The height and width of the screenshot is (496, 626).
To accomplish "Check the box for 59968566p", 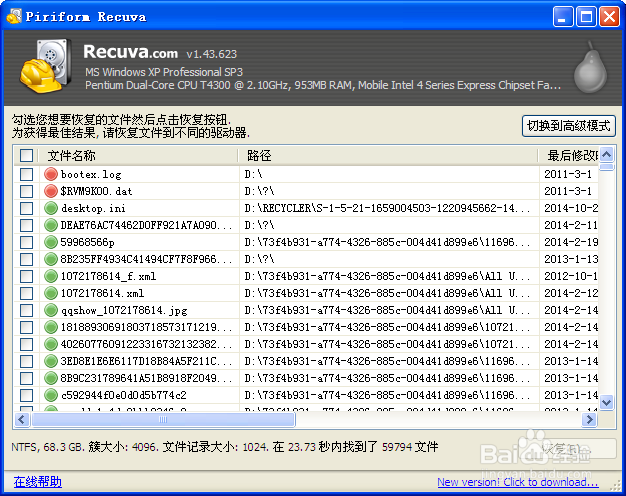I will point(26,242).
